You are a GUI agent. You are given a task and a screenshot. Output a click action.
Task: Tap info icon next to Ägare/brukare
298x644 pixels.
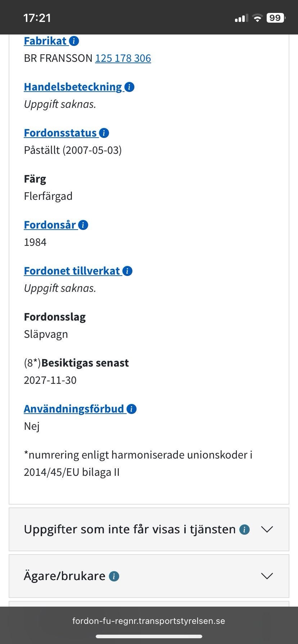pos(114,576)
